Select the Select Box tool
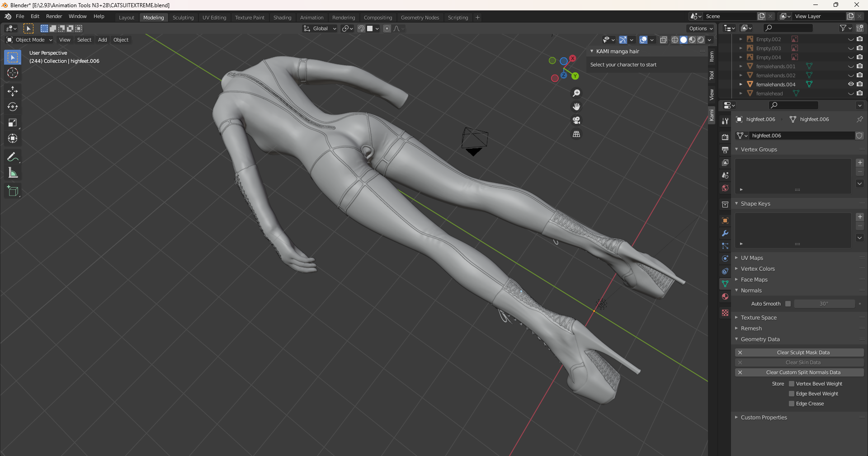The height and width of the screenshot is (456, 868). (x=13, y=57)
